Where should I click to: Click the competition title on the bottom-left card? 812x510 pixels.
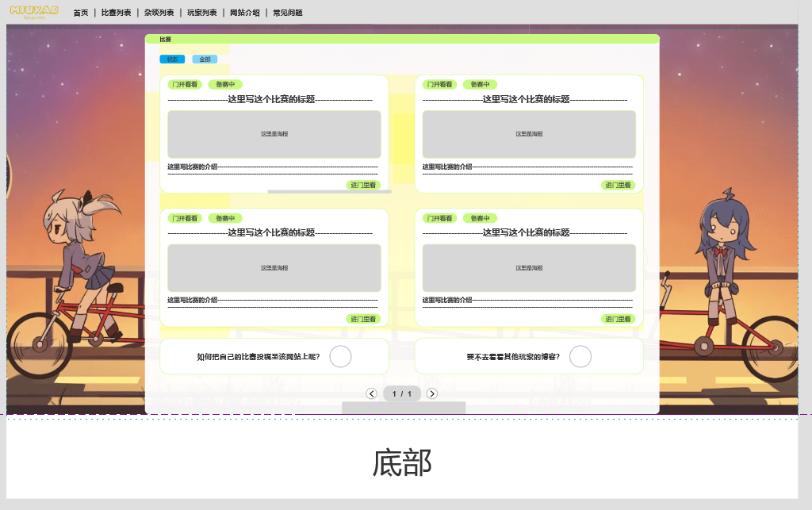[270, 233]
